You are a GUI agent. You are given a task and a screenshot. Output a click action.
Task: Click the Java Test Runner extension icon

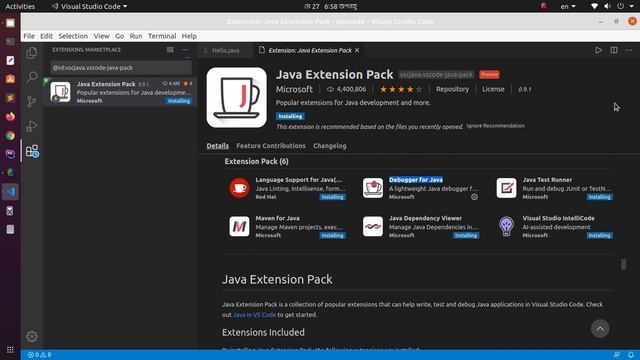point(506,188)
